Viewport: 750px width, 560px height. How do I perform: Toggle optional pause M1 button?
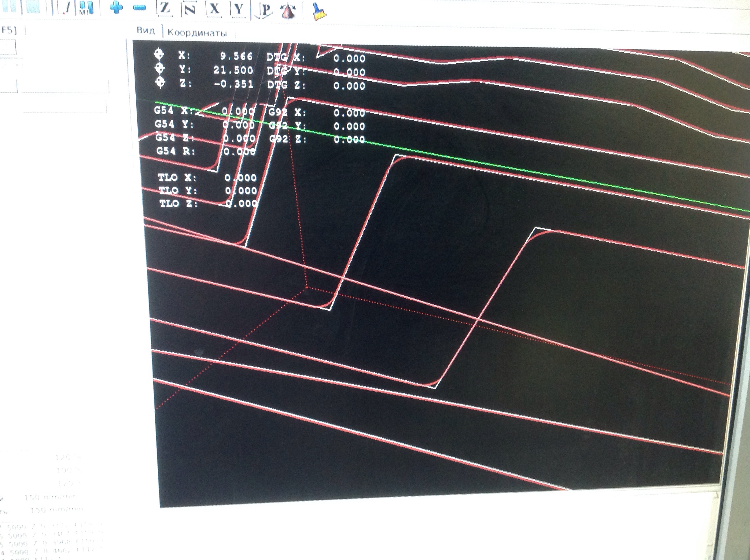click(x=86, y=8)
